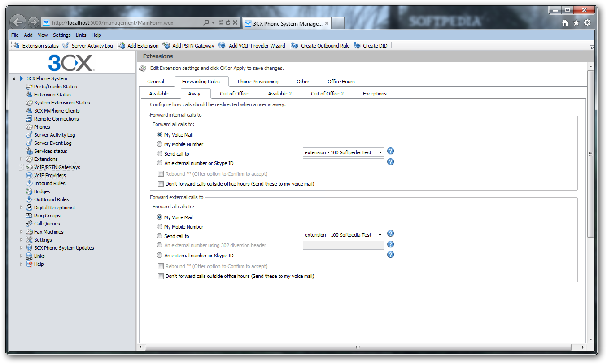Open Extension status from the toolbar
Viewport: 607px width, 364px height.
pos(36,45)
